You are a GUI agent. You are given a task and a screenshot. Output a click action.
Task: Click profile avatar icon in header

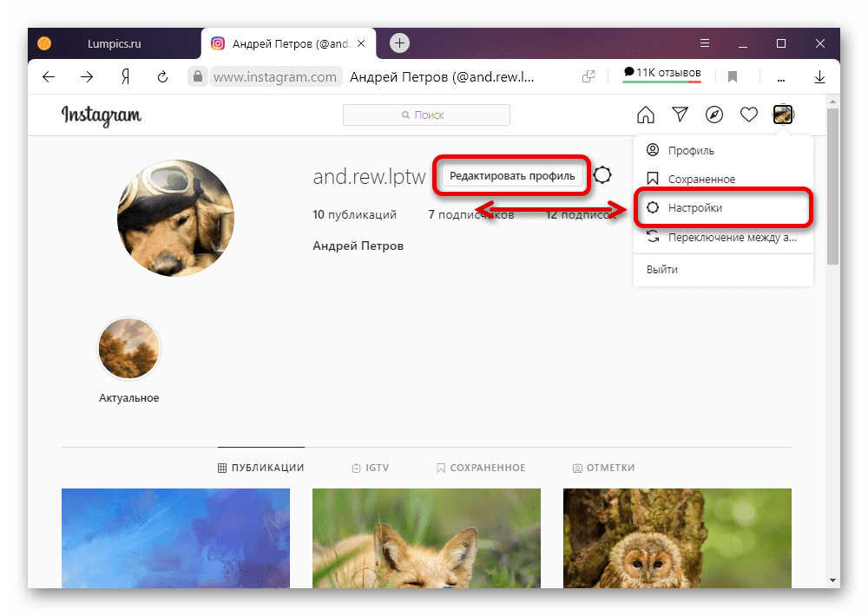pyautogui.click(x=783, y=115)
